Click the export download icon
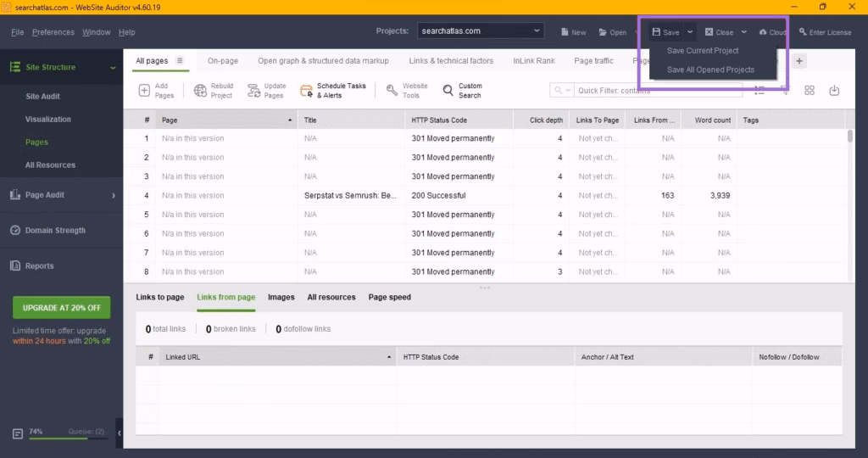This screenshot has height=458, width=868. point(834,91)
